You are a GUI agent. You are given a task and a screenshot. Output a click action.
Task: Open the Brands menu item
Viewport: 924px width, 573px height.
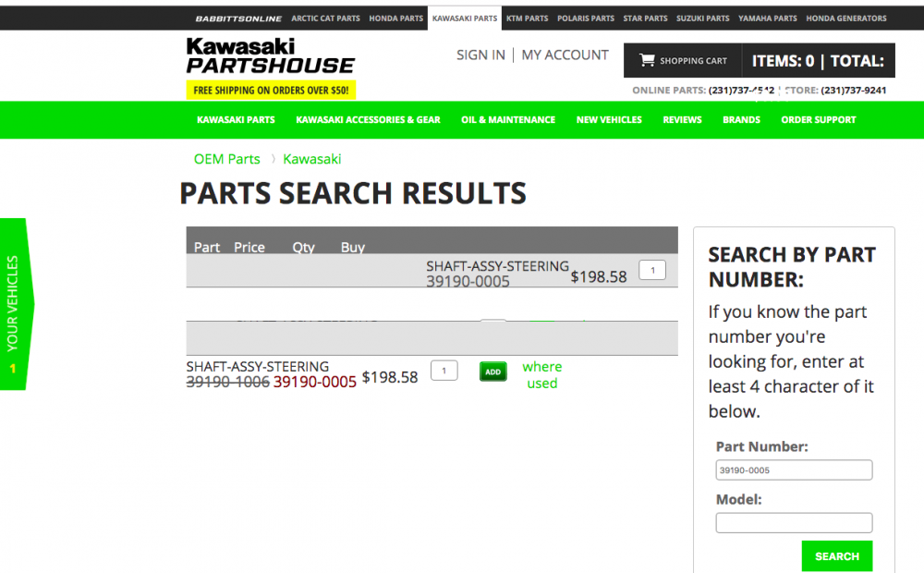(x=741, y=119)
